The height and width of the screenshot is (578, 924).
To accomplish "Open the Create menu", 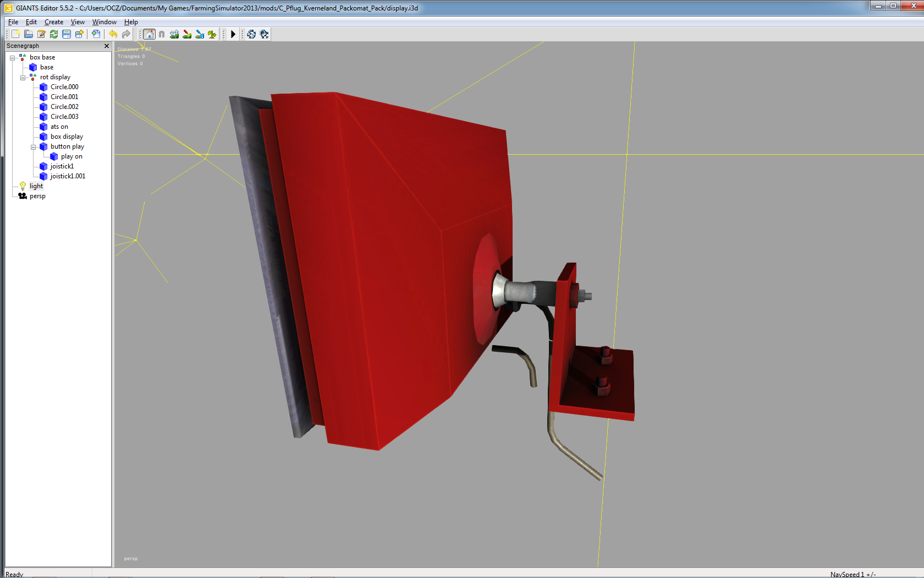I will (54, 22).
